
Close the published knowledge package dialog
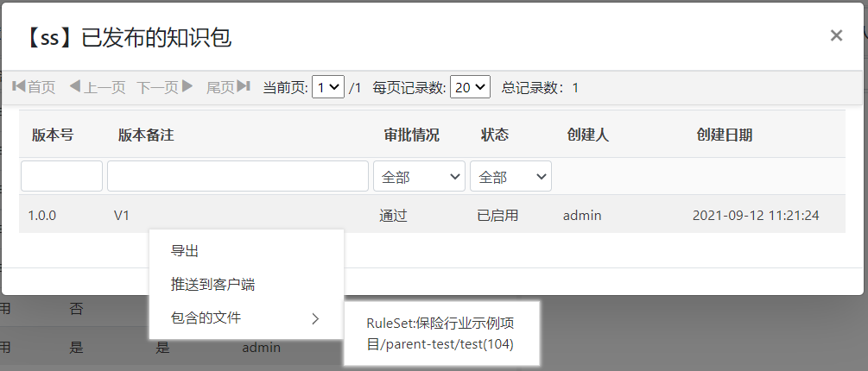835,35
